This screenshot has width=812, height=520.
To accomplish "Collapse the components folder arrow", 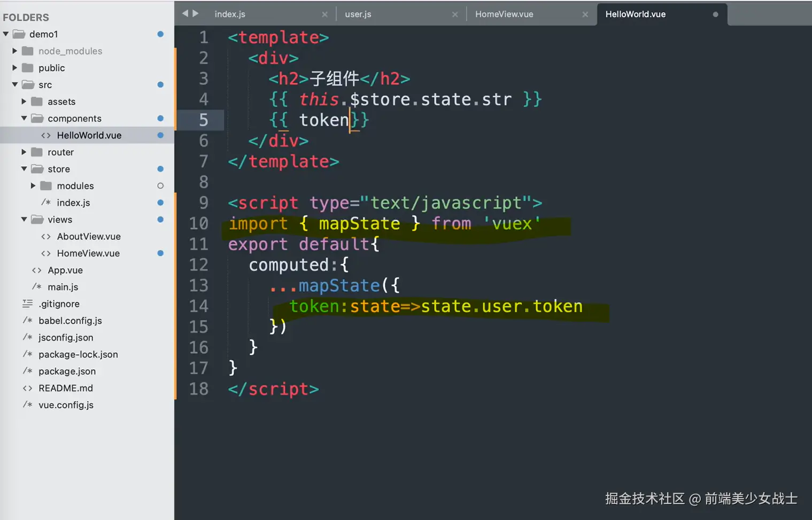I will (x=24, y=119).
